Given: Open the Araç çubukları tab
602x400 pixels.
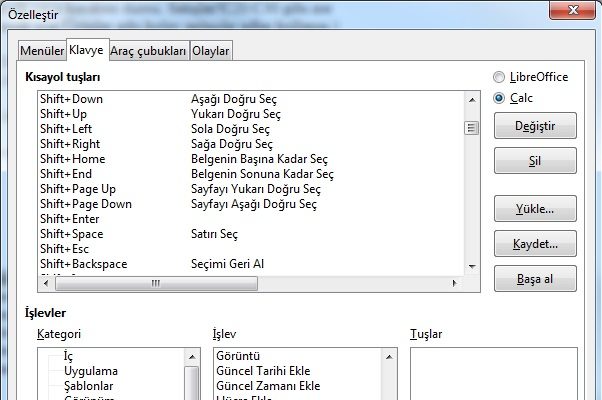Looking at the screenshot, I should pyautogui.click(x=148, y=50).
